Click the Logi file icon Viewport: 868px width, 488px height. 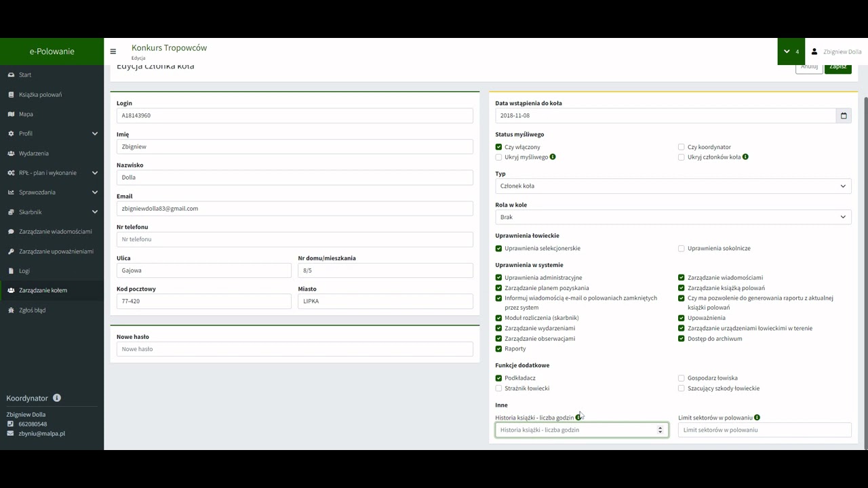click(11, 270)
